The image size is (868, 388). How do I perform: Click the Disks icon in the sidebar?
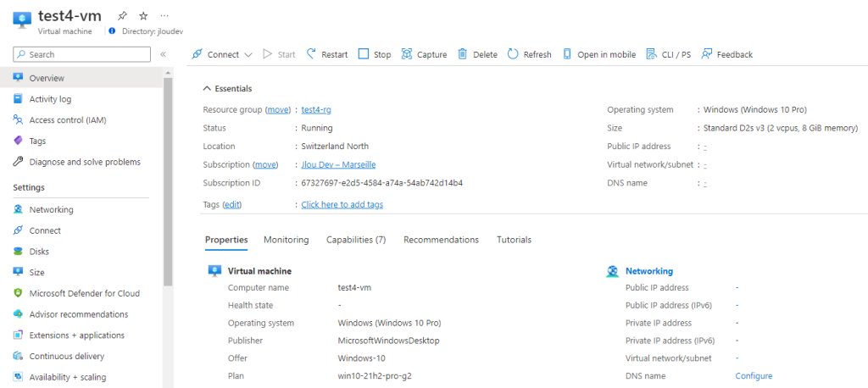tap(19, 252)
